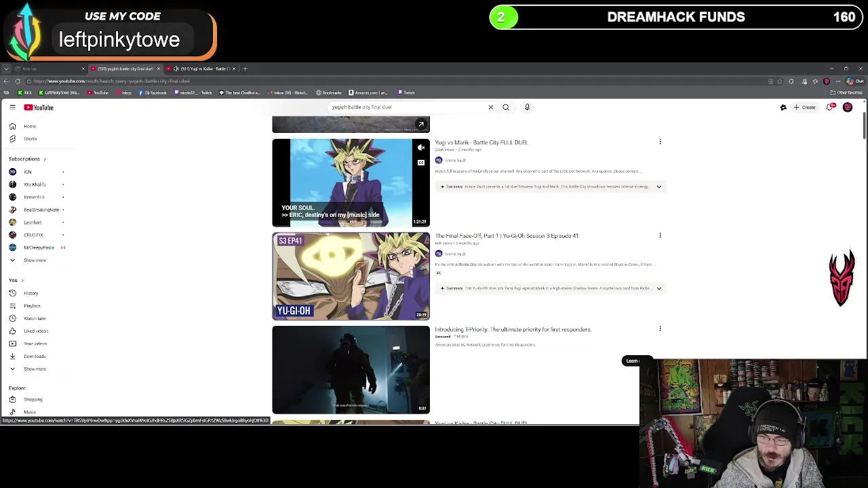
Task: Open the Kick bookmark
Action: click(x=24, y=93)
